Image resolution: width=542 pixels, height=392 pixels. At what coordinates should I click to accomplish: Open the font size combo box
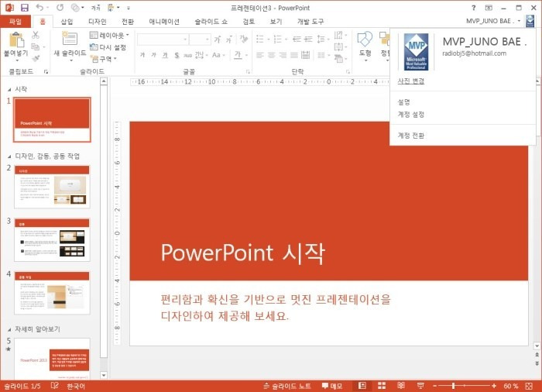(x=200, y=40)
